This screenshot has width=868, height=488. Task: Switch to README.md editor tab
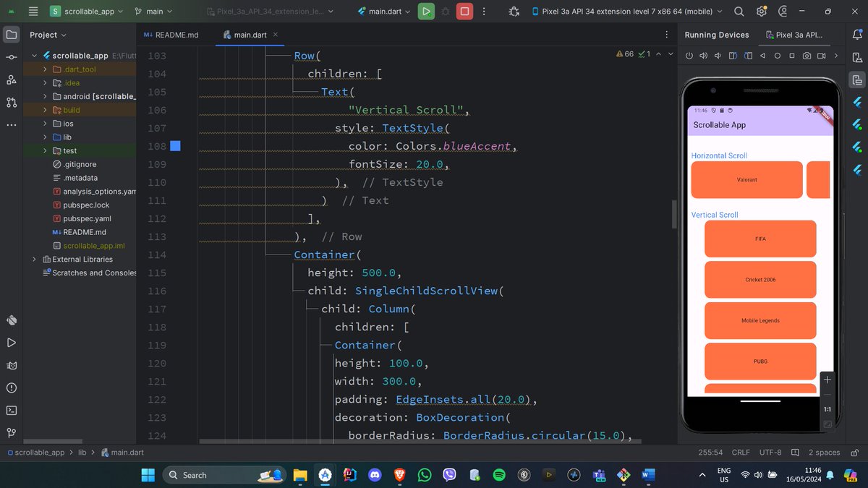click(171, 35)
